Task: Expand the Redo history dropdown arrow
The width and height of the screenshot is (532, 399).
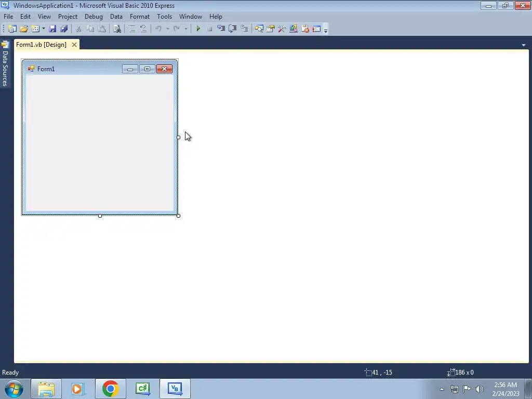Action: click(x=185, y=29)
